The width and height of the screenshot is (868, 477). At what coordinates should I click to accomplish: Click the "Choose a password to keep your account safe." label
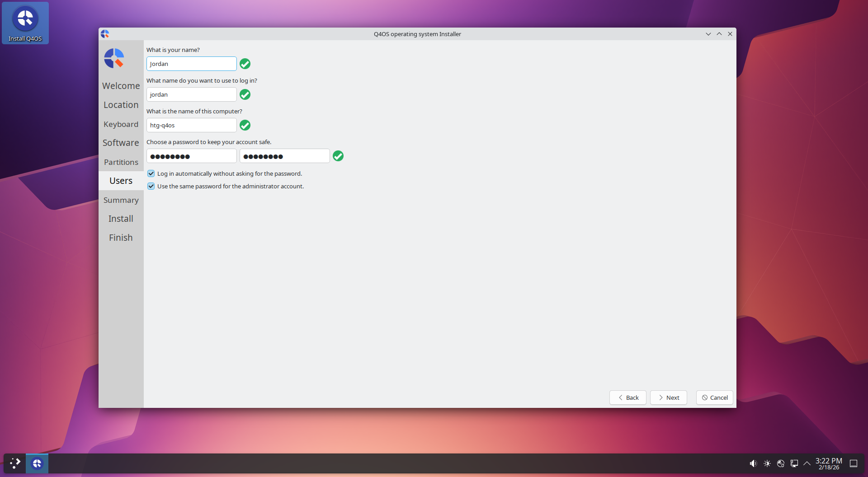pos(209,142)
